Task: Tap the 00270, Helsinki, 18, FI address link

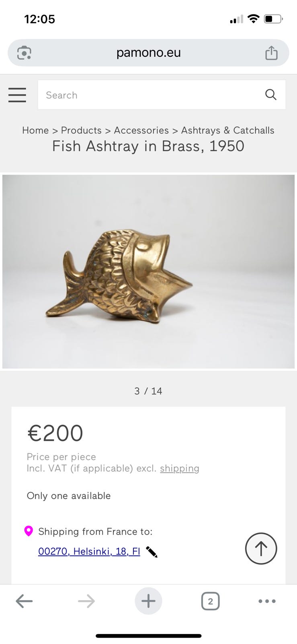Action: coord(89,551)
